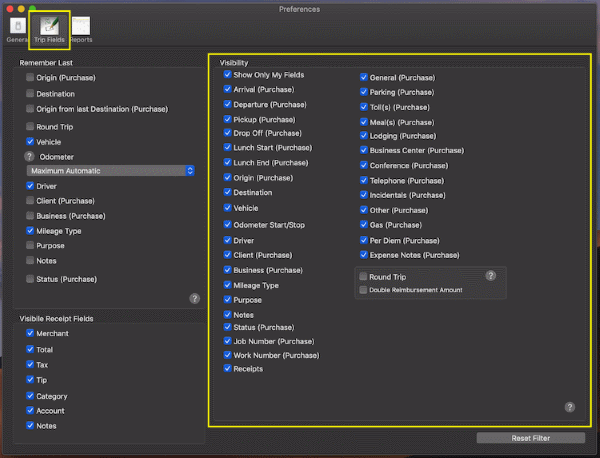Viewport: 600px width, 458px height.
Task: Hide the Receipts field in Visibility
Action: [228, 368]
